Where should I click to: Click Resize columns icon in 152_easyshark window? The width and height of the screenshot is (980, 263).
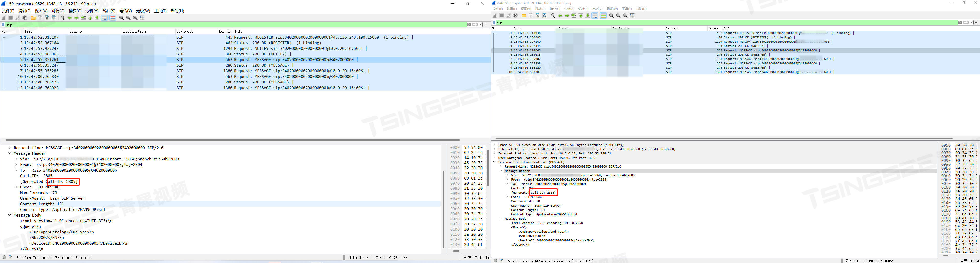point(142,18)
